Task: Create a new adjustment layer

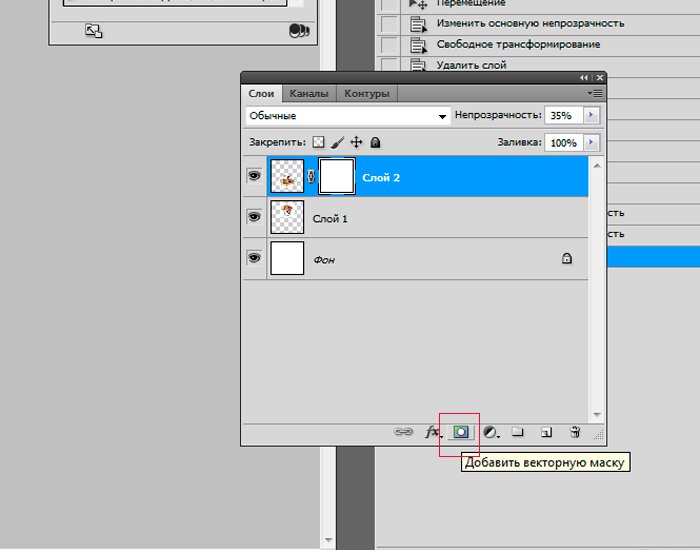Action: click(490, 432)
